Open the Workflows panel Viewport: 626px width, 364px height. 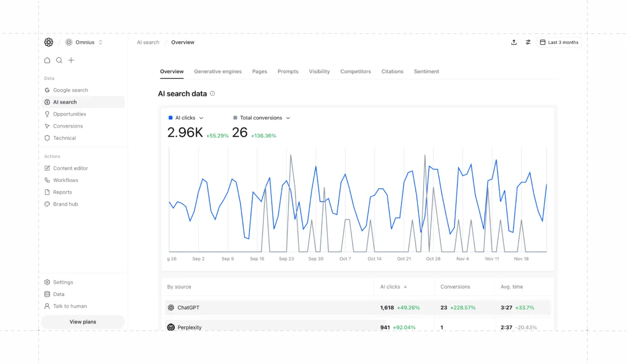click(x=66, y=180)
